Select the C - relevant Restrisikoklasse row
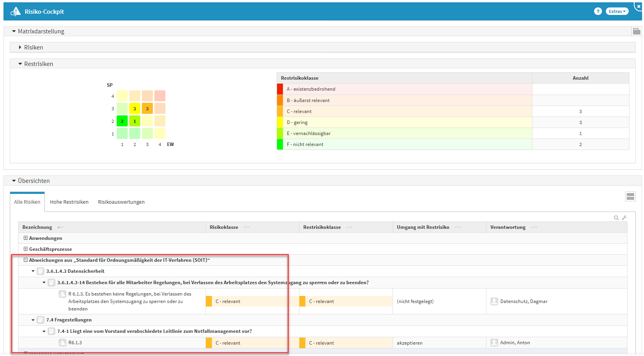The width and height of the screenshot is (644, 356). (x=405, y=111)
